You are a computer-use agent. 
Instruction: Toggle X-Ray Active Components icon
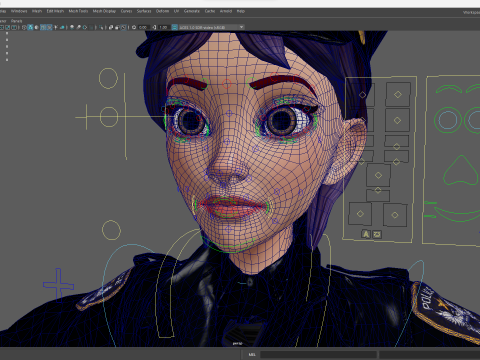(x=117, y=27)
